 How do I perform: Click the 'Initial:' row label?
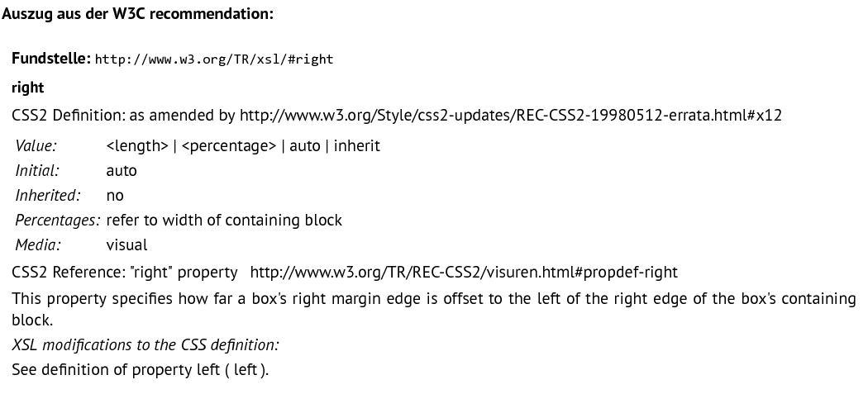37,170
